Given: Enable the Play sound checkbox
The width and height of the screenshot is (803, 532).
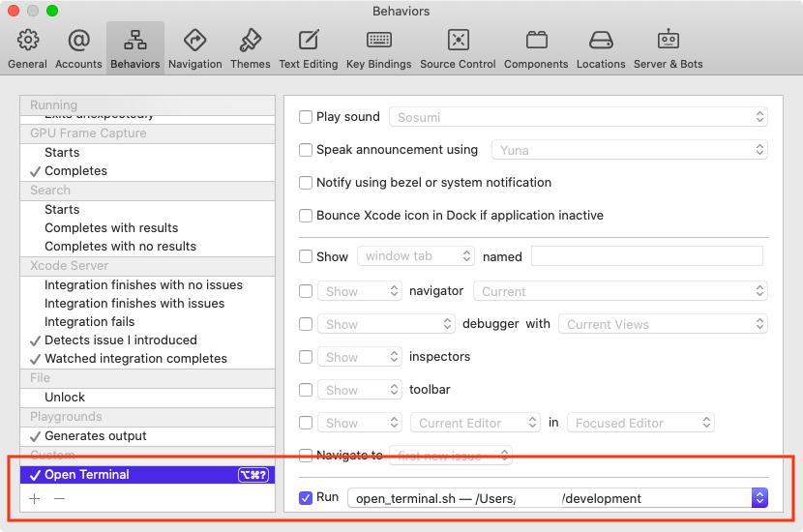Looking at the screenshot, I should coord(306,117).
